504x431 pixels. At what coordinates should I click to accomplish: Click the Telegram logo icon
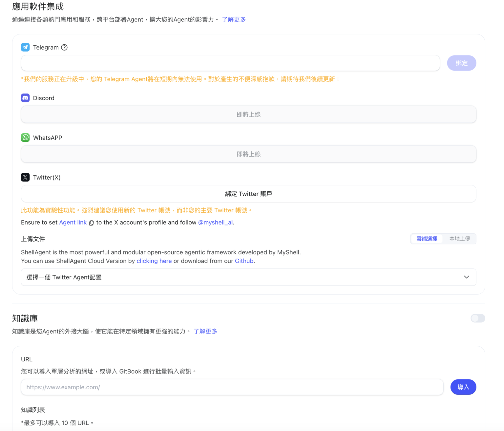[x=25, y=47]
